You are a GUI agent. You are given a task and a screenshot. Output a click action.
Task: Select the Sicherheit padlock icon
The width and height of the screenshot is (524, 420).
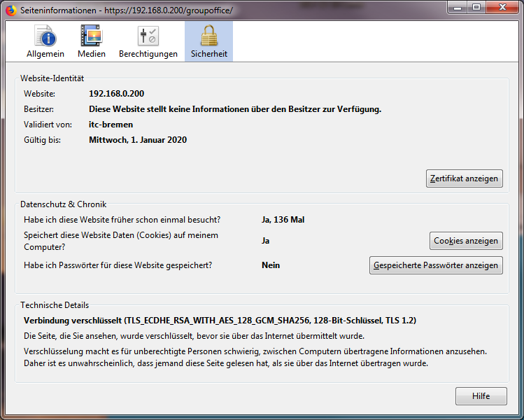(x=209, y=36)
